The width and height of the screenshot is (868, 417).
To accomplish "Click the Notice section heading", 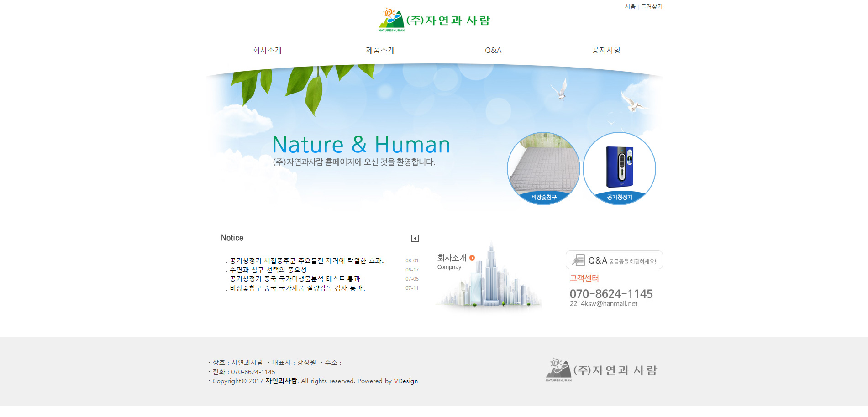I will pos(232,238).
